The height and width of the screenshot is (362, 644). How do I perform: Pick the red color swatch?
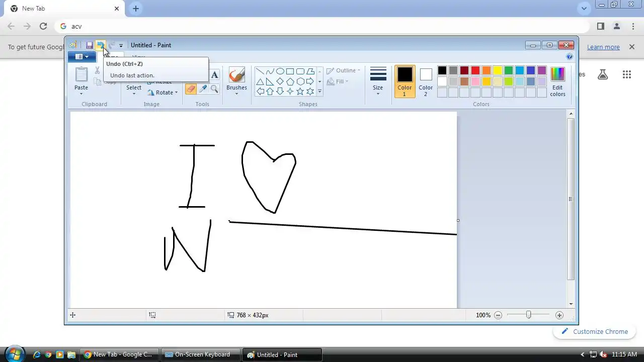(475, 70)
